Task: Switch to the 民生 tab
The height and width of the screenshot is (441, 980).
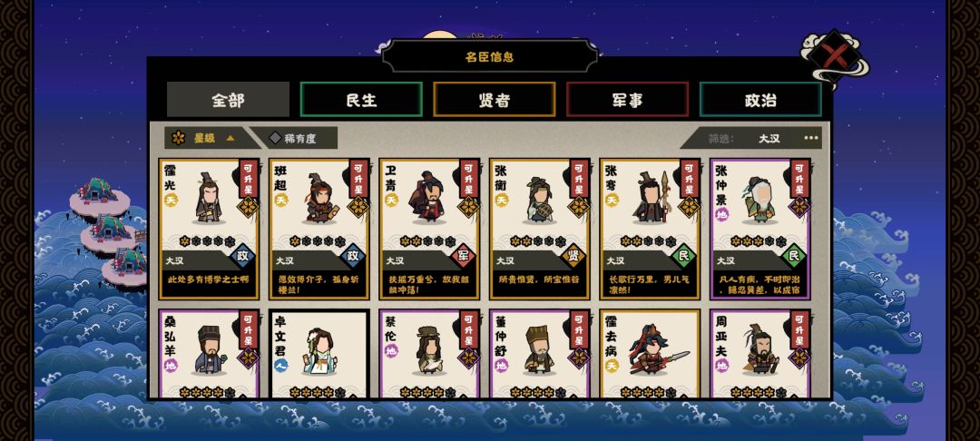Action: pos(361,99)
